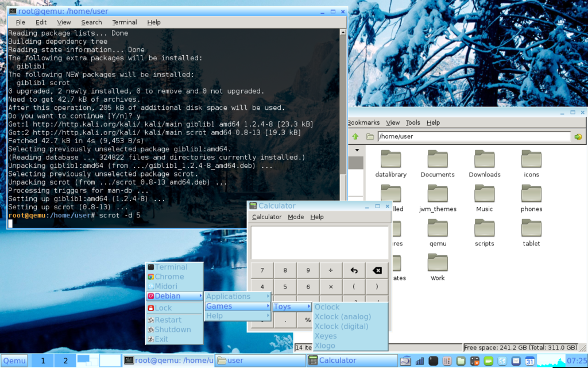
Task: Choose Xclock (analog) from the Toys submenu
Action: tap(342, 316)
